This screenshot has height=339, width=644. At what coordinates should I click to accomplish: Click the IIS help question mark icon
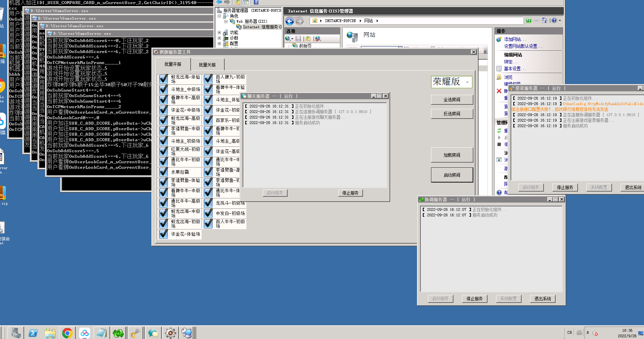pos(554,21)
